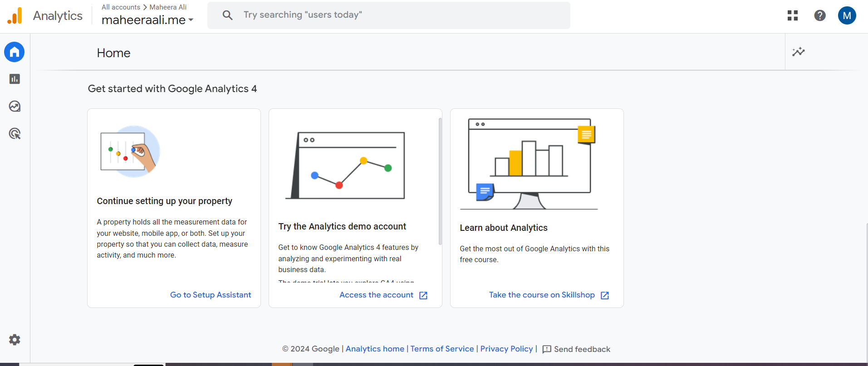Click All accounts in the breadcrumb
This screenshot has width=868, height=366.
pyautogui.click(x=121, y=7)
